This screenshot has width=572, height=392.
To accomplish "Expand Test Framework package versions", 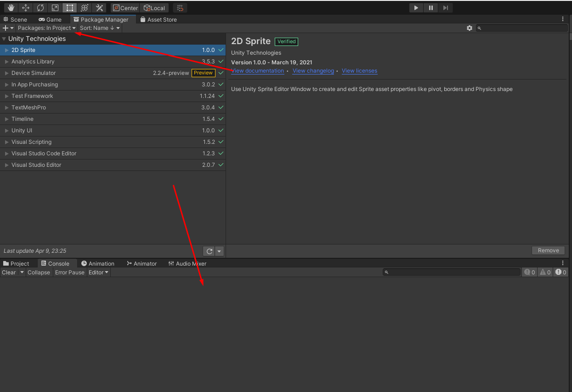I will (6, 96).
